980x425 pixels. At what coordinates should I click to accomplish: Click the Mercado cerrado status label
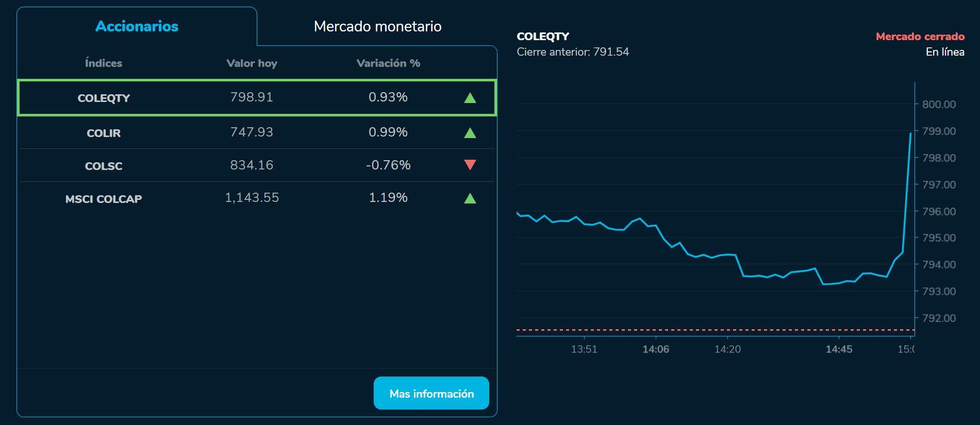920,36
